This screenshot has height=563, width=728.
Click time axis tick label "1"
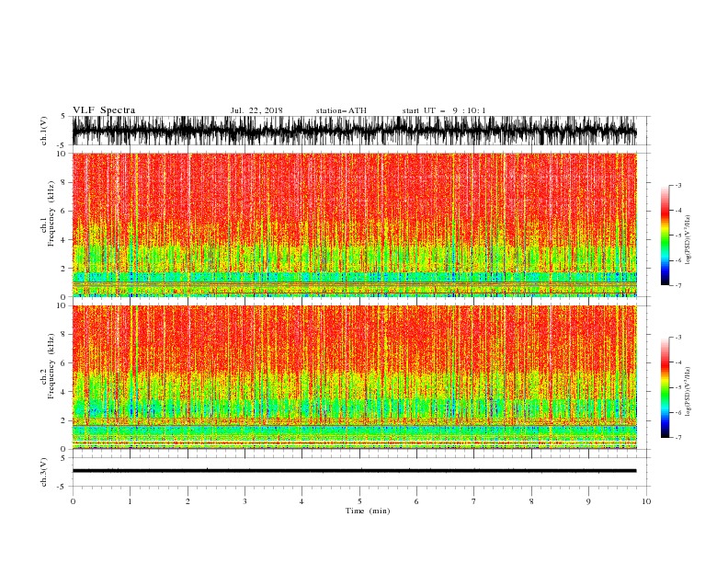(130, 501)
